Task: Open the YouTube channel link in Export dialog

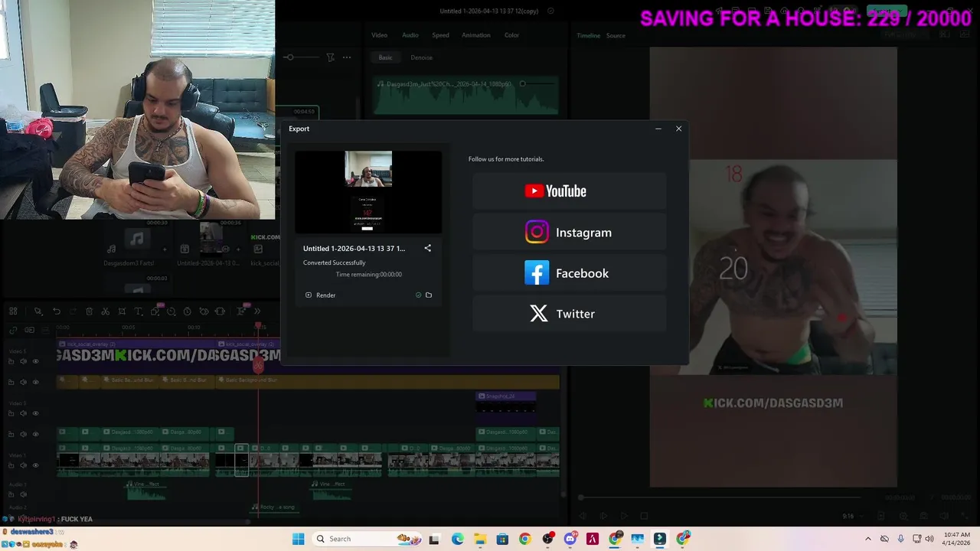Action: click(569, 191)
